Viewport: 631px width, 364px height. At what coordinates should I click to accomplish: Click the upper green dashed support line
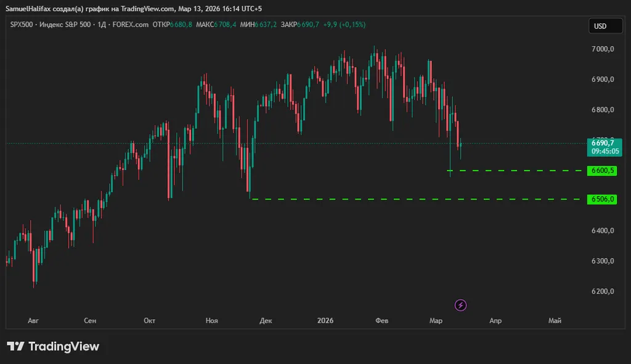click(518, 170)
